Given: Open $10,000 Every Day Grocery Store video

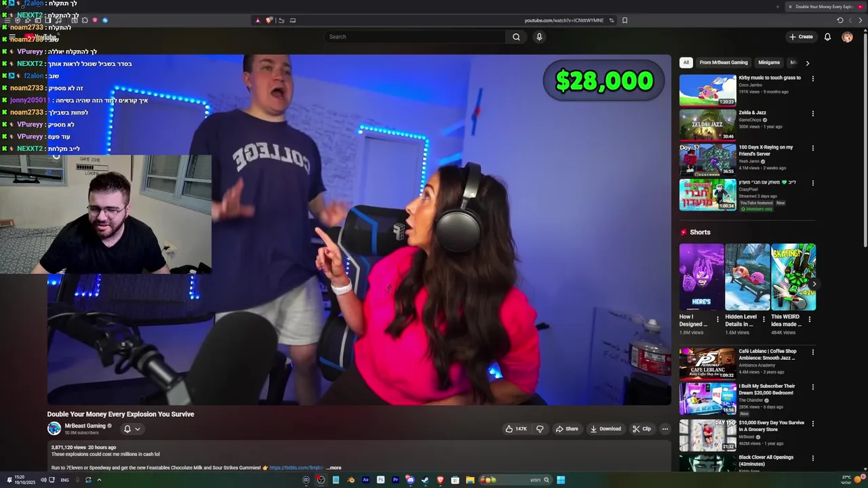Looking at the screenshot, I should click(707, 434).
